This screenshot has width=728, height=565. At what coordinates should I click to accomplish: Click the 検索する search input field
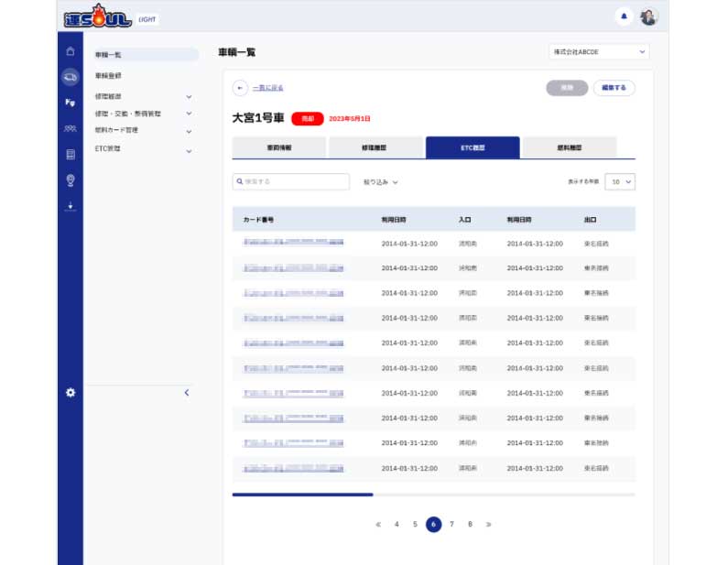point(291,182)
